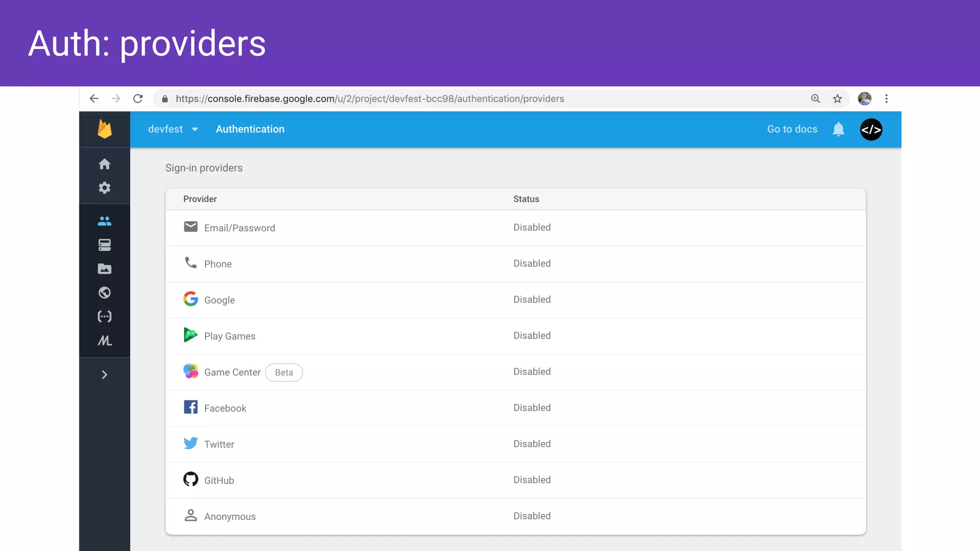Select the Twitter provider label
The width and height of the screenshot is (980, 551).
click(219, 444)
